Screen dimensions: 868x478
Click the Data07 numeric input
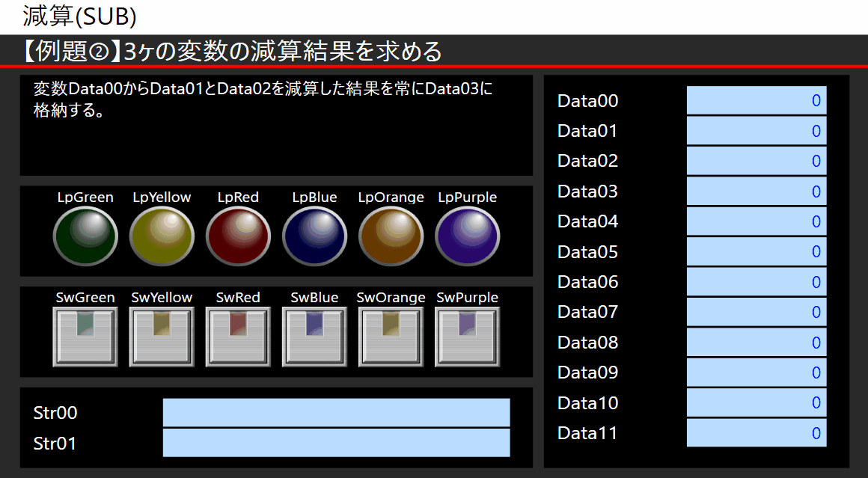tap(756, 312)
